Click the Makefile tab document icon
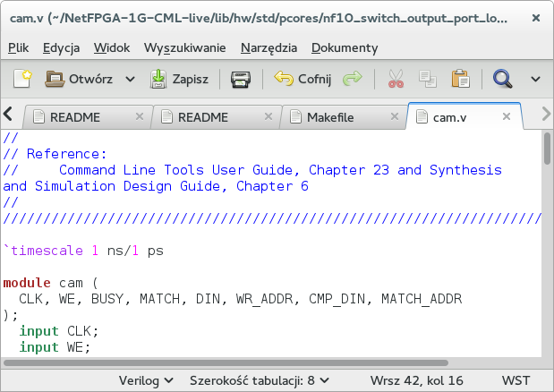The image size is (554, 392). click(295, 117)
